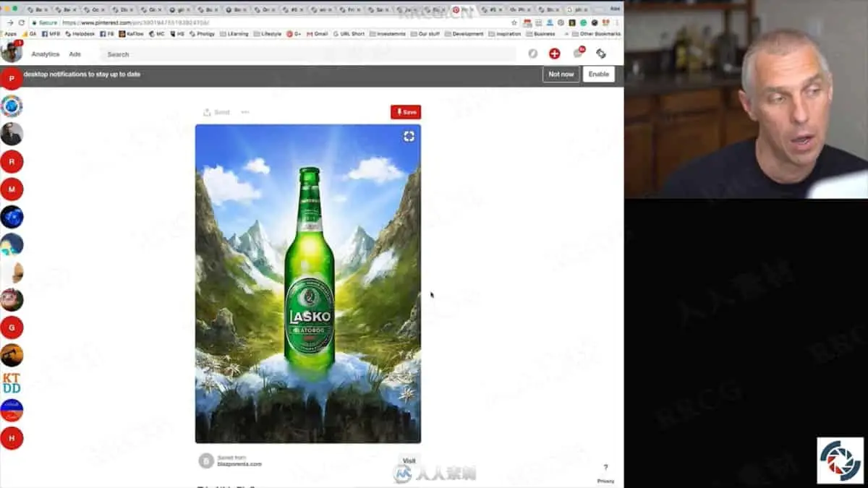This screenshot has height=488, width=868.
Task: Click the oil pump sunset sidebar avatar
Action: pos(12,355)
